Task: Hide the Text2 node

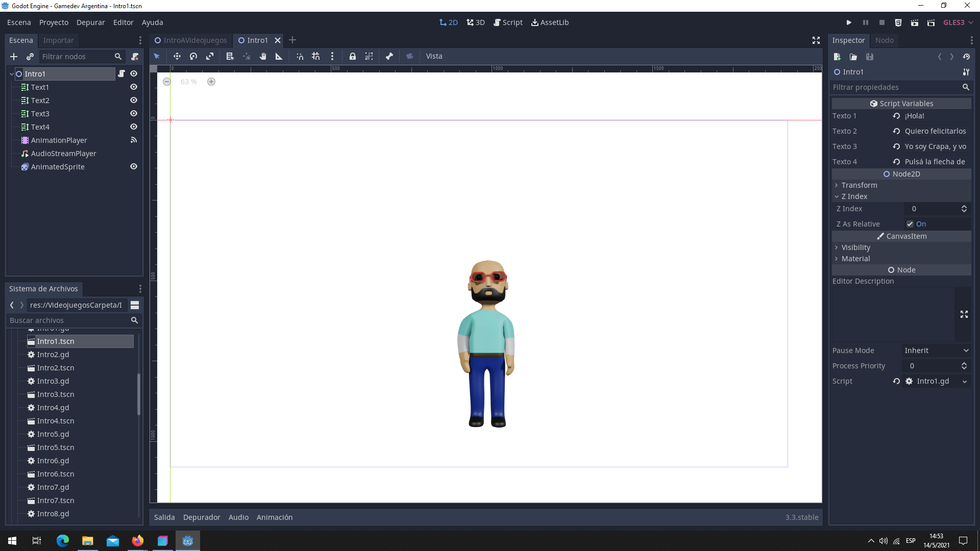Action: (134, 100)
